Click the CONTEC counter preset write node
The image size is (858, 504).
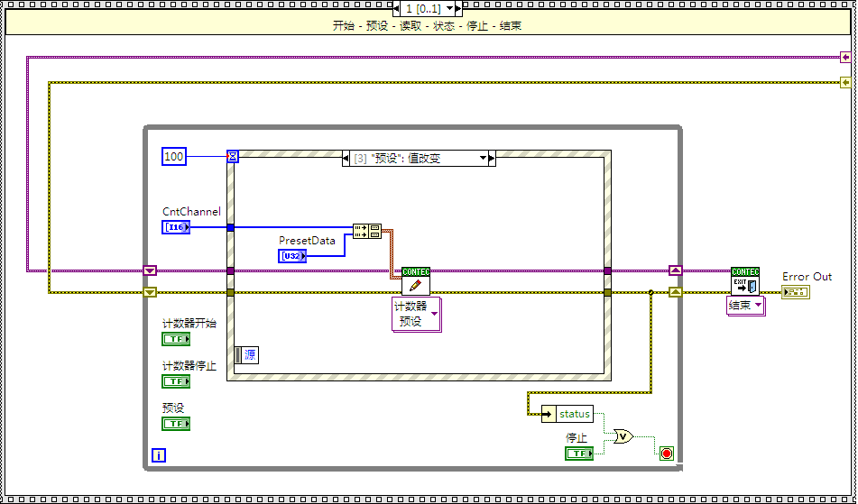(x=415, y=281)
